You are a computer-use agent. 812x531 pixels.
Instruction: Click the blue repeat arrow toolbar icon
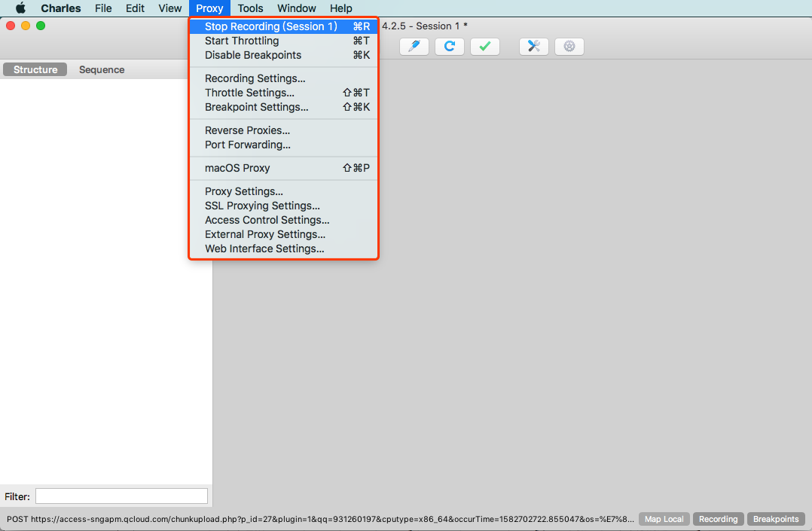pyautogui.click(x=450, y=46)
